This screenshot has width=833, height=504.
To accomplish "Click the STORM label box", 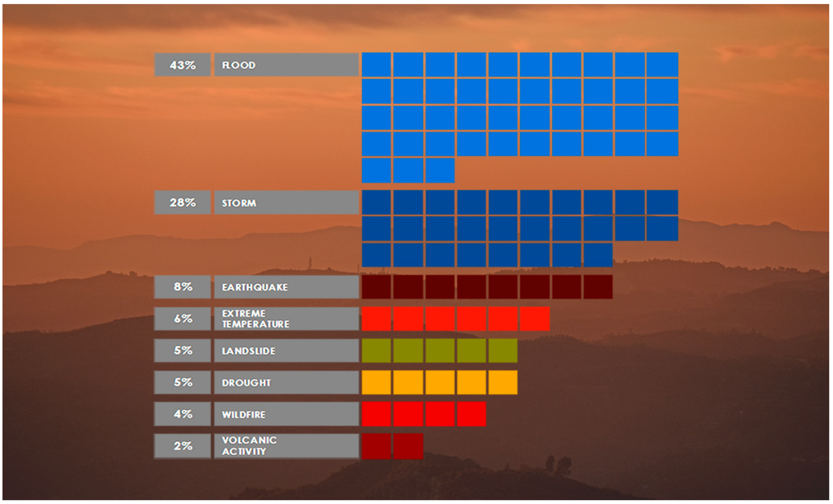I will pos(286,202).
